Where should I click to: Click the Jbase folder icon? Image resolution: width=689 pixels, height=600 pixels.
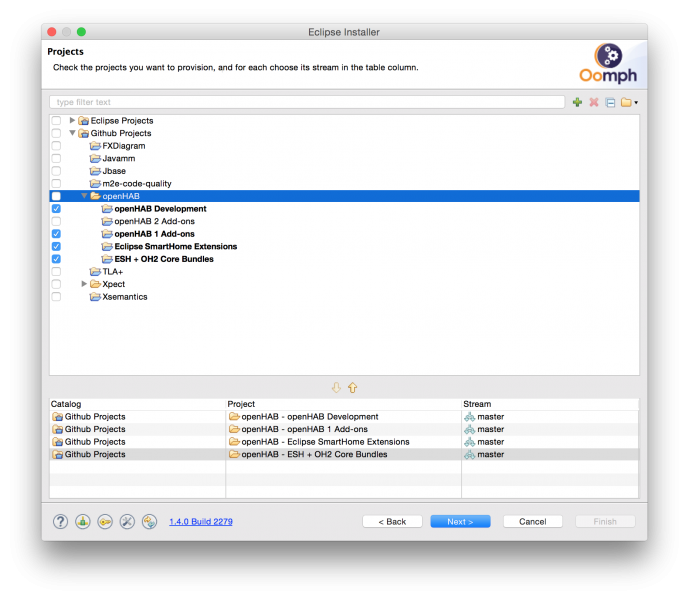click(x=95, y=171)
